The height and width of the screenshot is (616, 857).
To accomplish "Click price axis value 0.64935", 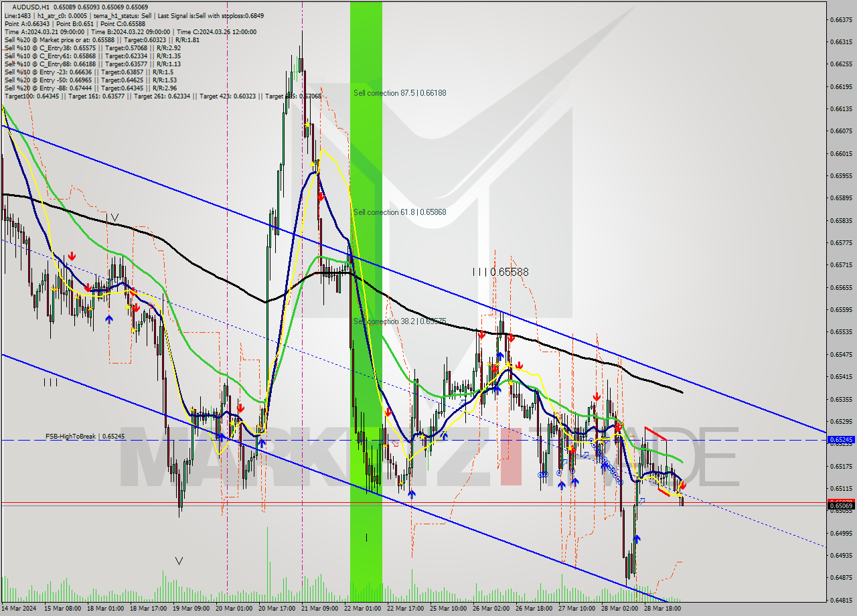I will click(x=842, y=555).
